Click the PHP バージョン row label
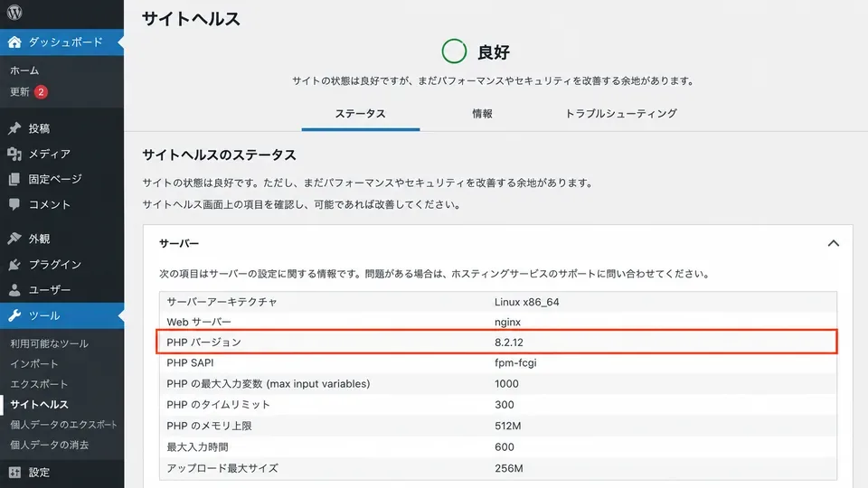Screen dimensions: 868x488 pos(203,343)
